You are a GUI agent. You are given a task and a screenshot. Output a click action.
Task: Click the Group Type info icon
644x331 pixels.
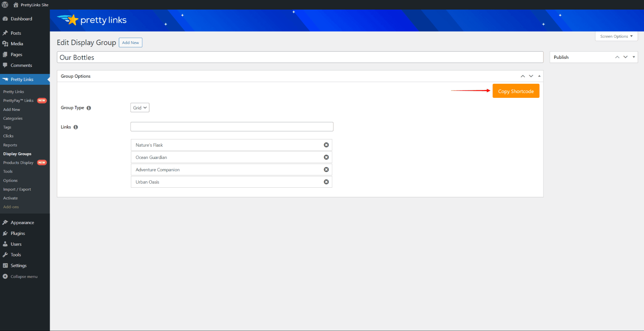tap(89, 108)
